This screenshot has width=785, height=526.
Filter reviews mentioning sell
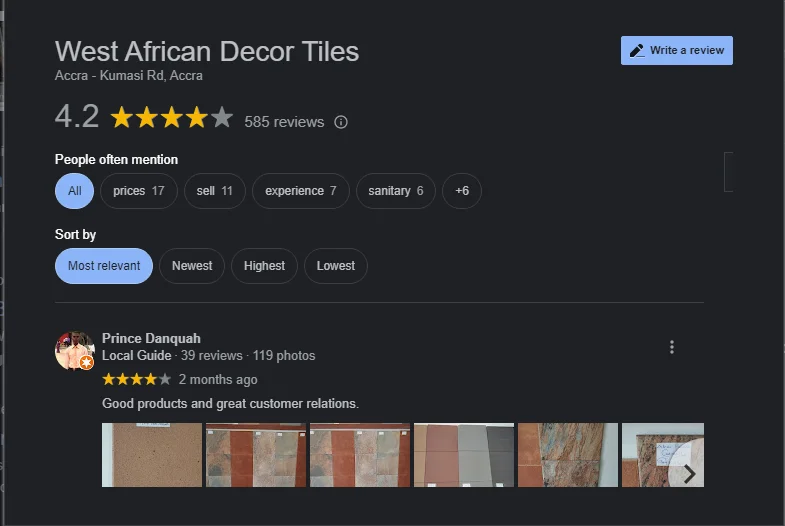click(214, 191)
